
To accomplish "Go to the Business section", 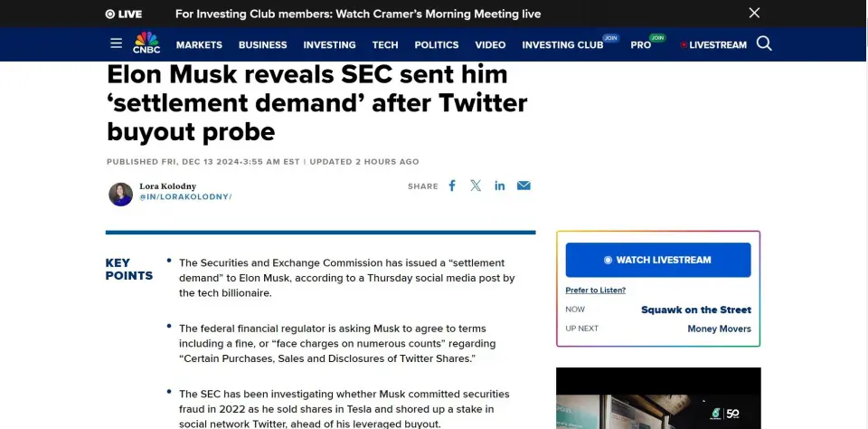I will [262, 44].
